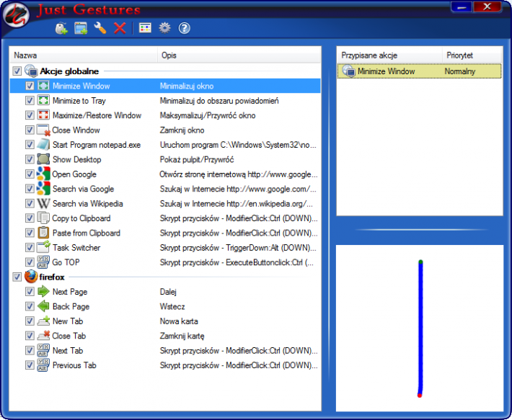This screenshot has width=512, height=420.
Task: Select the Minimize to Tray row
Action: (165, 100)
